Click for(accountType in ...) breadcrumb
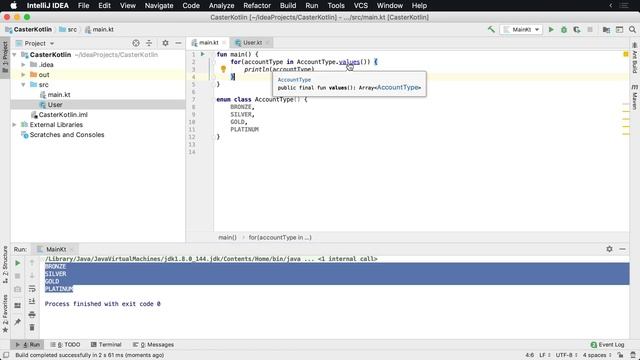The height and width of the screenshot is (360, 640). point(280,237)
